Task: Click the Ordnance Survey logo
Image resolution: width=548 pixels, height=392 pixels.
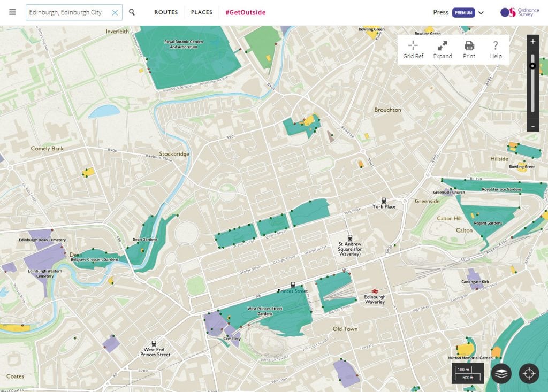Action: [x=517, y=12]
